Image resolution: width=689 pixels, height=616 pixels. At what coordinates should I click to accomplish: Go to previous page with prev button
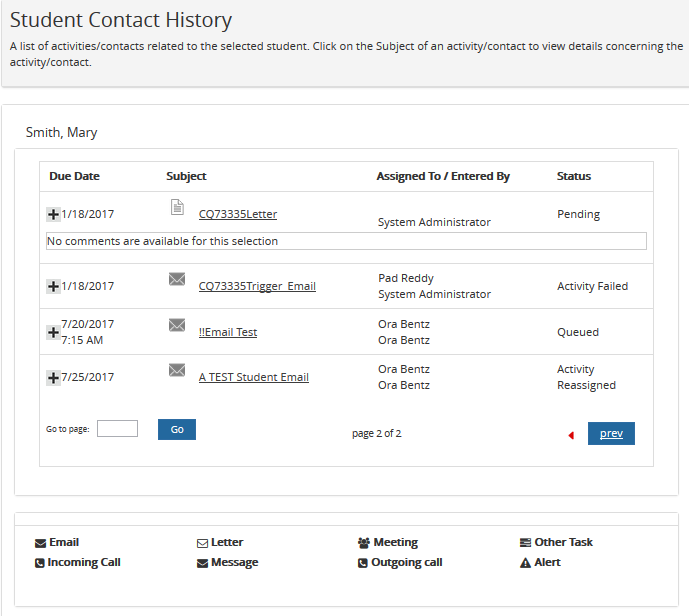(611, 433)
